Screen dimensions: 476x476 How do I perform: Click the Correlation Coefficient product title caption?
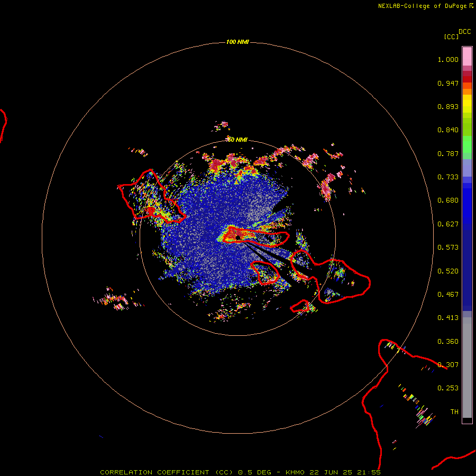tap(167, 472)
